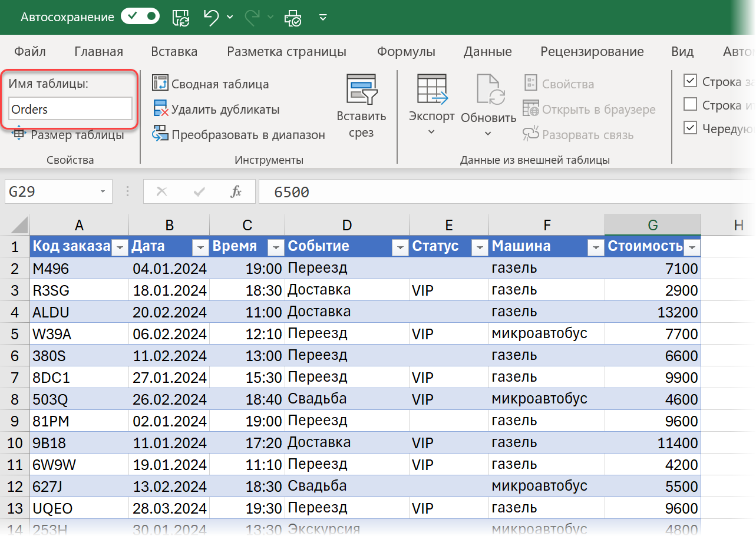Viewport: 756px width, 536px height.
Task: Undo the last action with the arrow icon
Action: pyautogui.click(x=212, y=17)
